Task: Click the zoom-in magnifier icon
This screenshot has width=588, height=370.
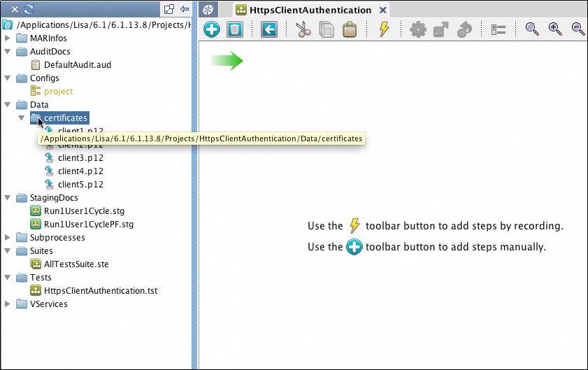Action: tap(555, 29)
